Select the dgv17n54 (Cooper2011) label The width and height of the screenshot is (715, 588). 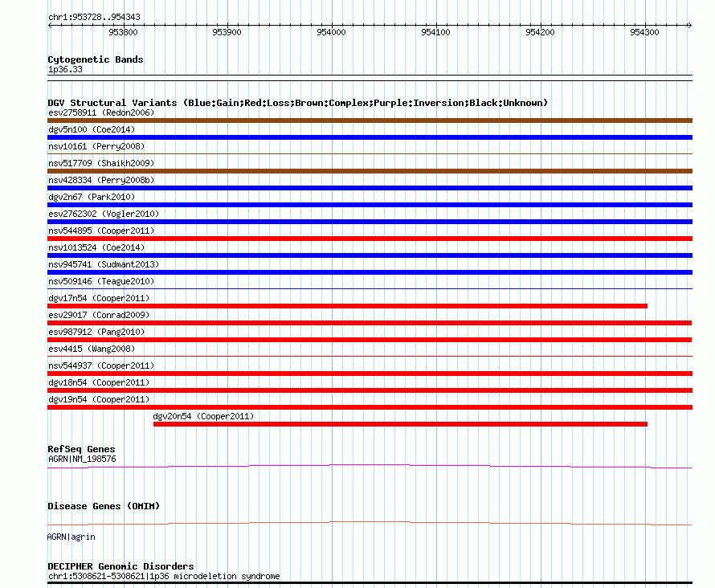coord(99,298)
